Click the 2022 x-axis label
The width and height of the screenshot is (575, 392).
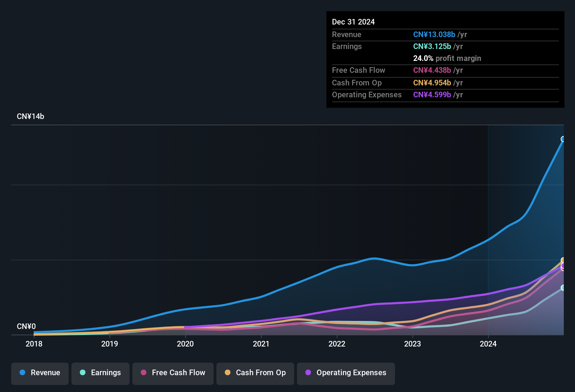pos(337,344)
